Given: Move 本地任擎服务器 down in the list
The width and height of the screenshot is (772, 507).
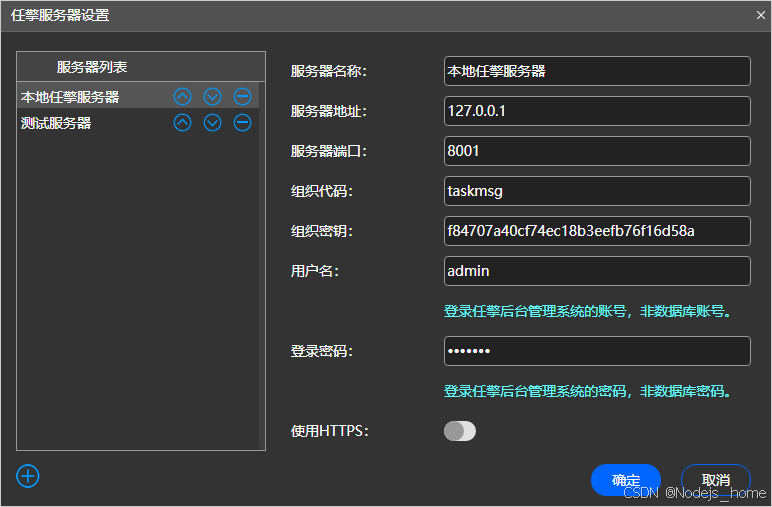Looking at the screenshot, I should point(212,97).
